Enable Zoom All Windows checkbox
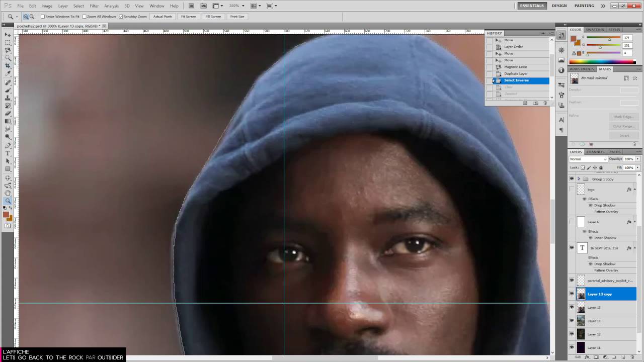This screenshot has width=644, height=362. [x=85, y=17]
